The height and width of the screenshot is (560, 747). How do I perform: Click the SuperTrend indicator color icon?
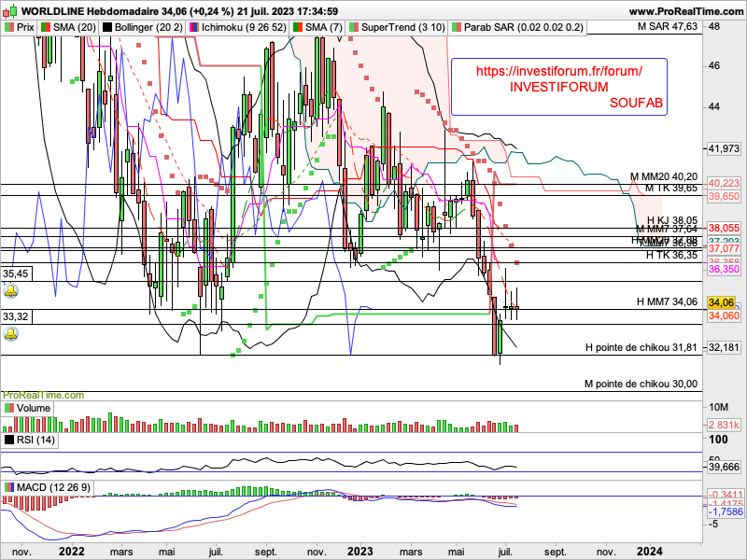pos(354,28)
